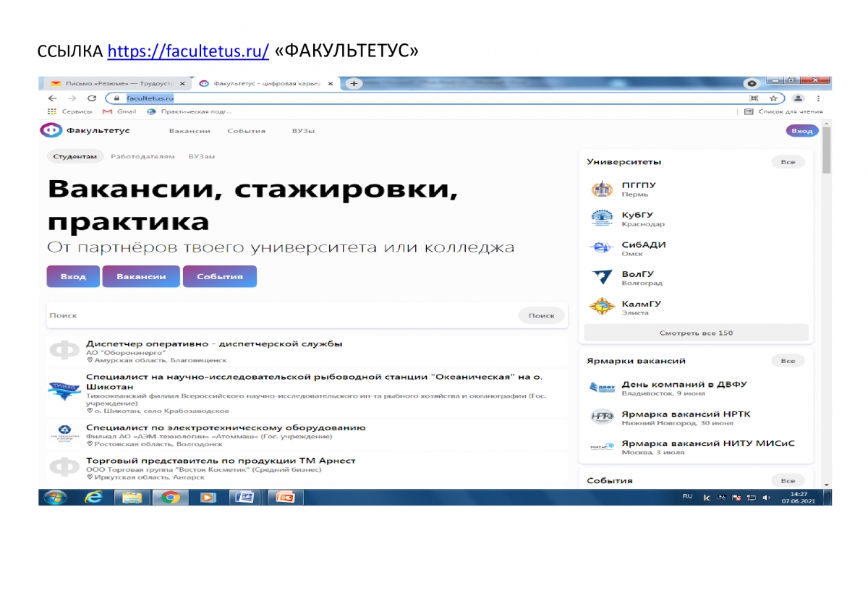Open Список для чтения reading list
The height and width of the screenshot is (614, 868).
pyautogui.click(x=783, y=111)
